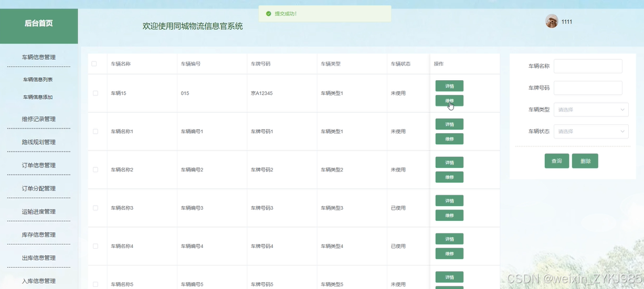Open the 出库信息管理 sidebar menu
The width and height of the screenshot is (644, 289).
pyautogui.click(x=39, y=258)
